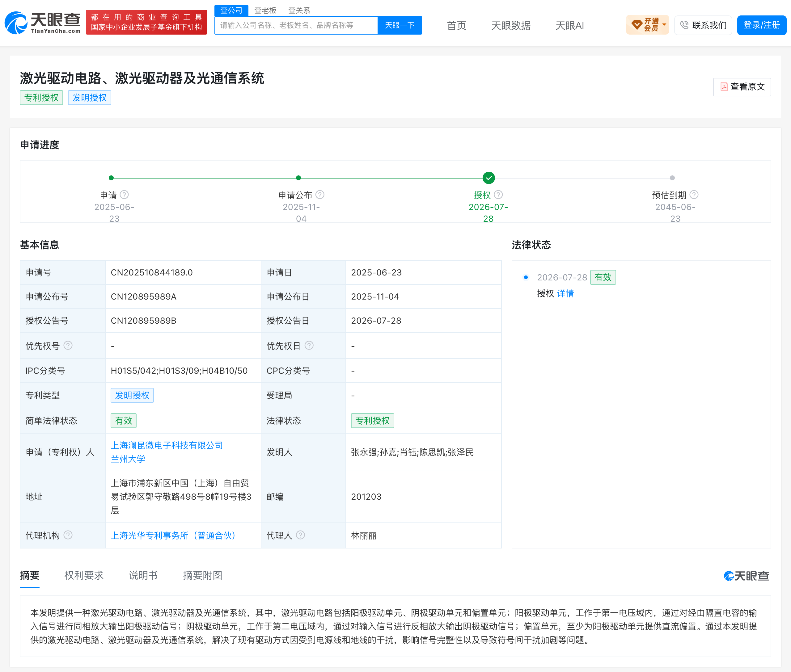Select the 摘要 tab
Image resolution: width=791 pixels, height=672 pixels.
tap(30, 575)
